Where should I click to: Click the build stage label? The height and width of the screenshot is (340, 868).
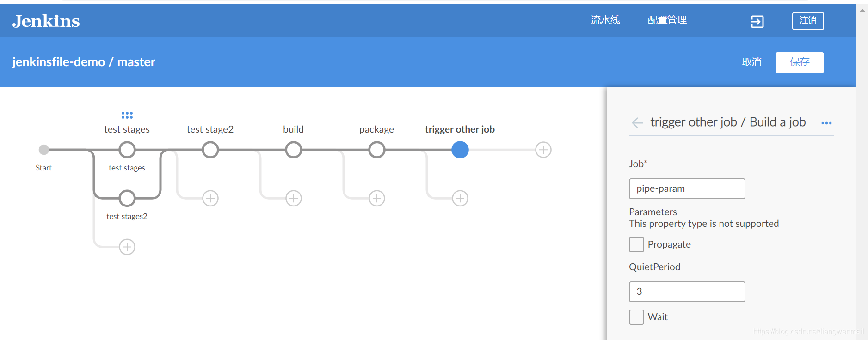tap(294, 129)
